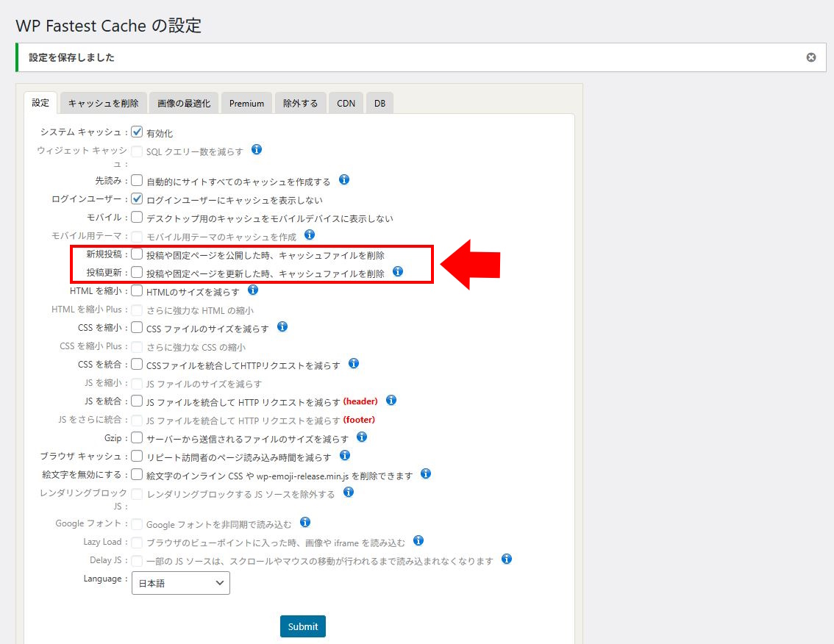
Task: Open info icon next to HTMLのサイズを減らす
Action: (253, 290)
